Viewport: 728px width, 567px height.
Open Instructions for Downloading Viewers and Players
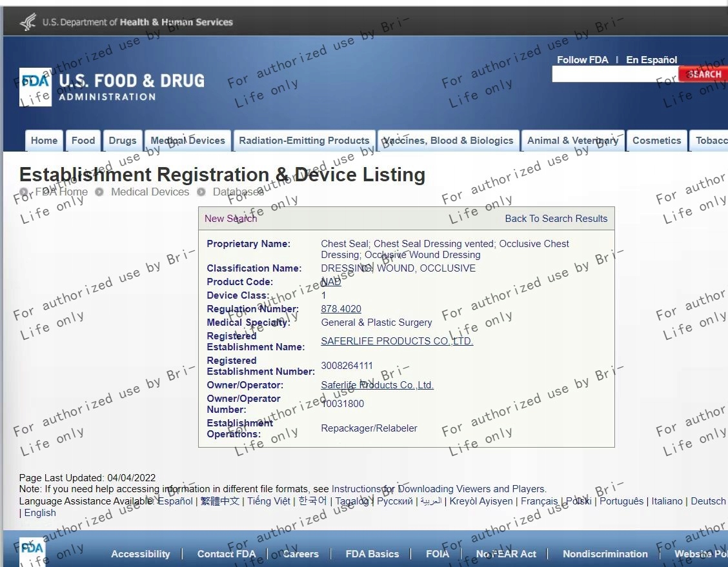[438, 489]
